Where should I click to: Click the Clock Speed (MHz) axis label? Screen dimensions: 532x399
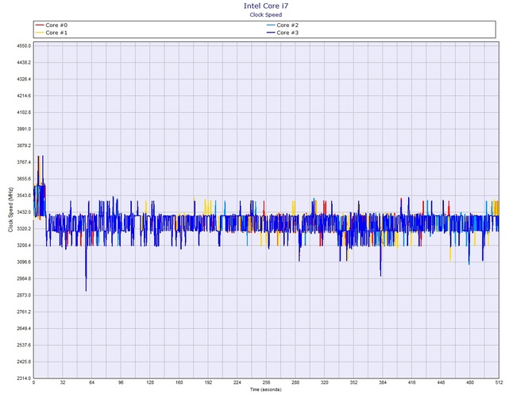[x=10, y=210]
